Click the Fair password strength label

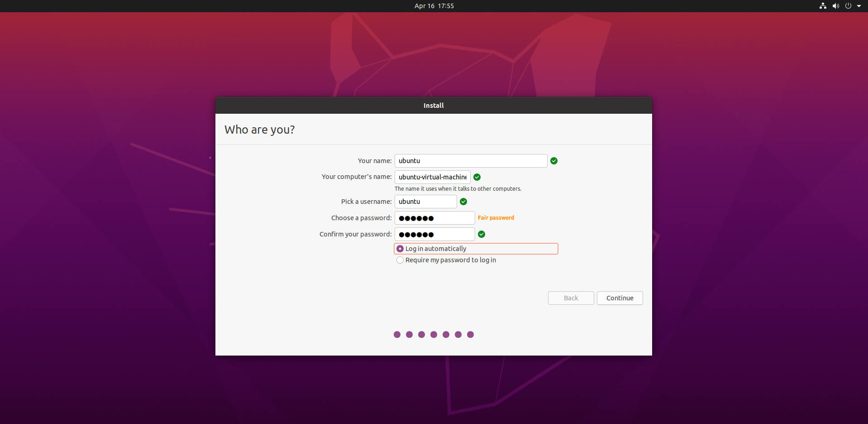coord(496,218)
